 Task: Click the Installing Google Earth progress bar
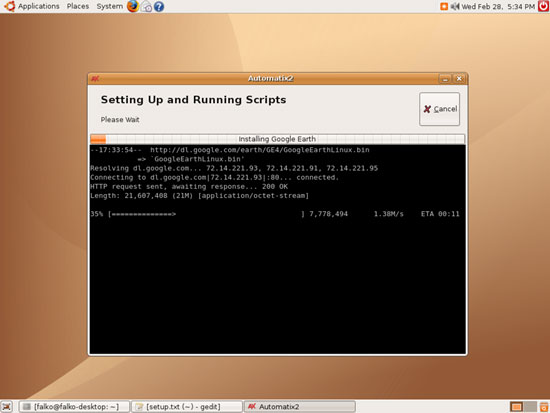(277, 139)
